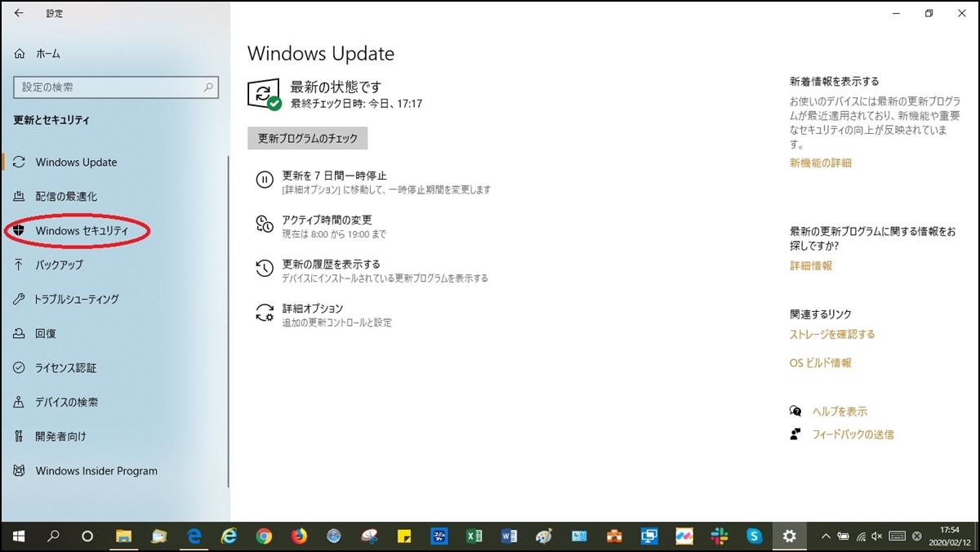The width and height of the screenshot is (980, 552).
Task: Click the 開発者向け tools icon
Action: pyautogui.click(x=20, y=437)
